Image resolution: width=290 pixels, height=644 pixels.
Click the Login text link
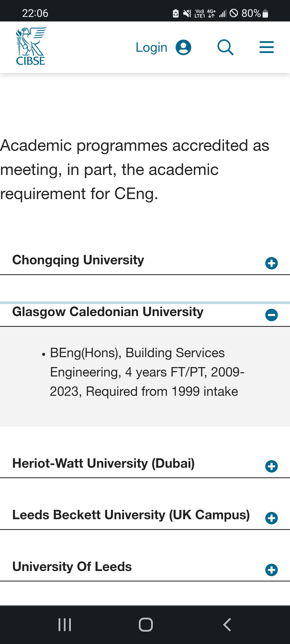pyautogui.click(x=151, y=47)
